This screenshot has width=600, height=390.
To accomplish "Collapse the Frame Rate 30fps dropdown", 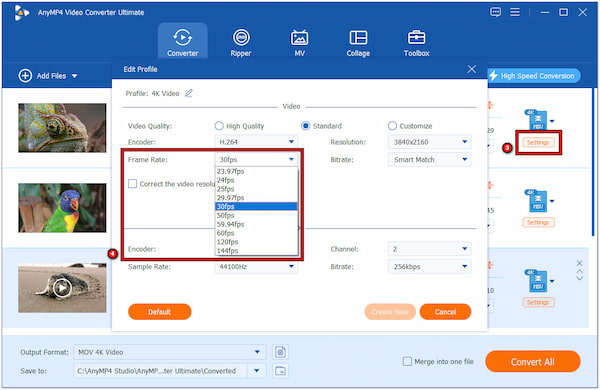I will [x=256, y=159].
